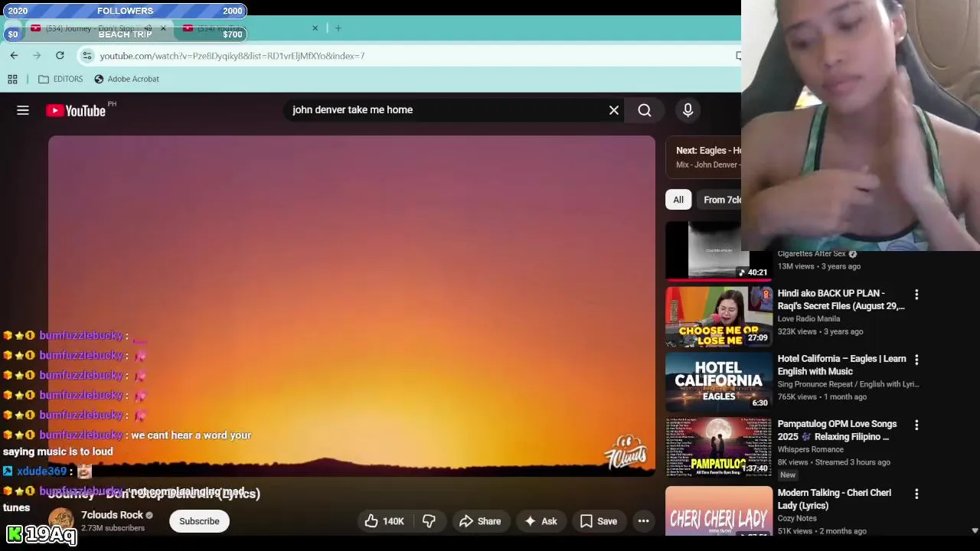Run search with the magnifier button

pyautogui.click(x=645, y=110)
